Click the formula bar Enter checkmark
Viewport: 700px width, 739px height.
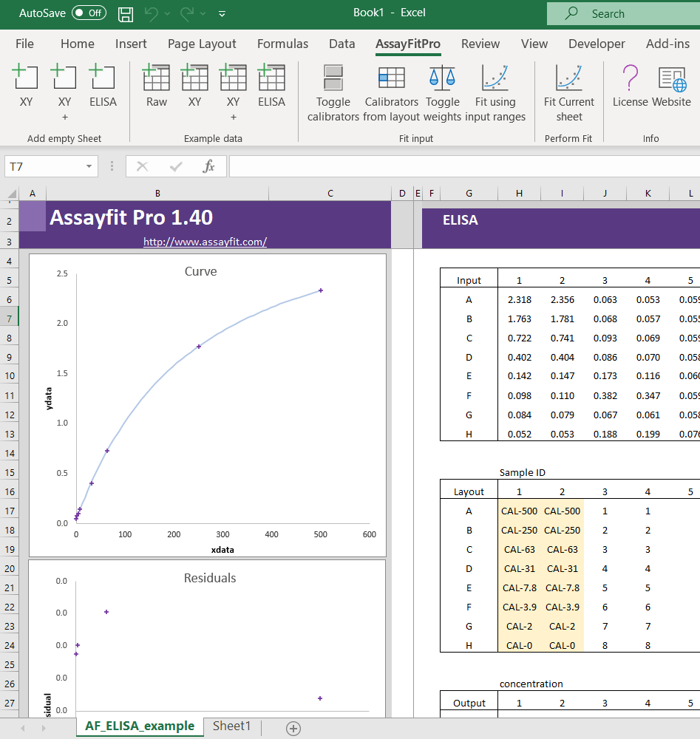pos(176,166)
